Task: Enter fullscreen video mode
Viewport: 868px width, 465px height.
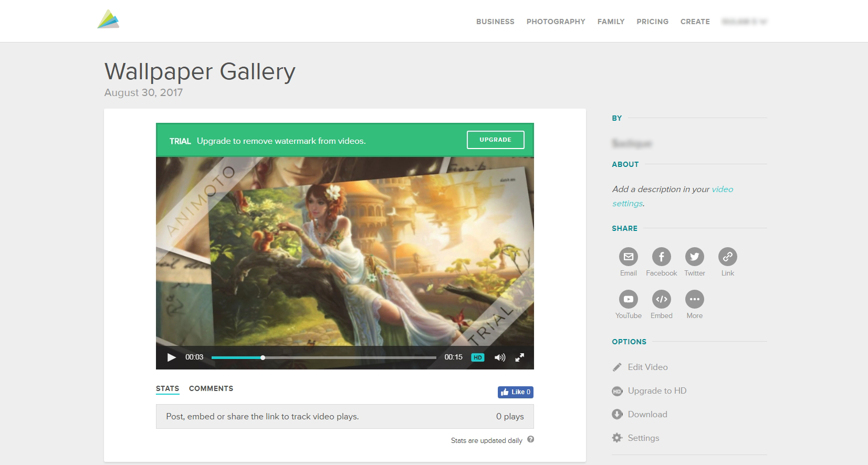Action: click(x=519, y=357)
